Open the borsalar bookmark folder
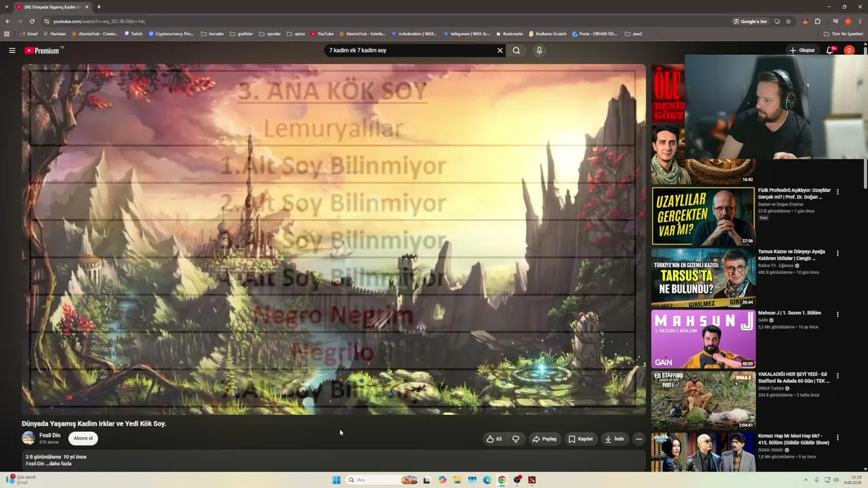Screen dimensions: 868x488 [212, 34]
